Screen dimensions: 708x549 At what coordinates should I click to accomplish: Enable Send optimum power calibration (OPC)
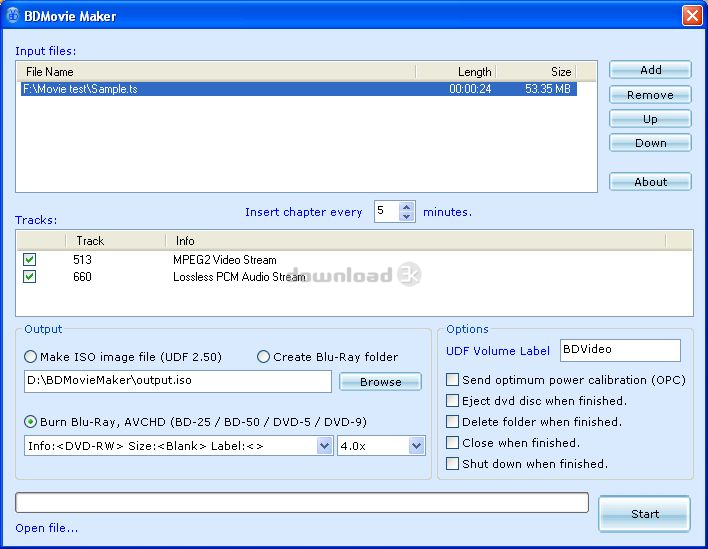point(452,379)
